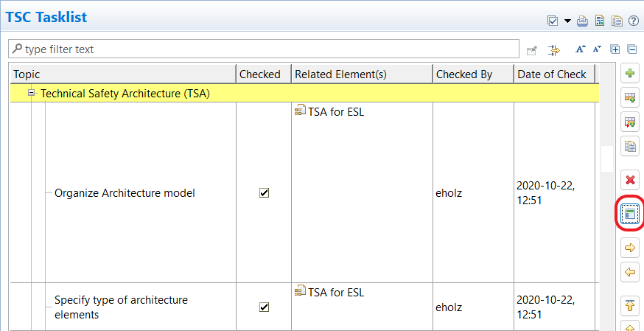Viewport: 644px width, 331px height.
Task: Click the circled properties layout button
Action: 630,214
